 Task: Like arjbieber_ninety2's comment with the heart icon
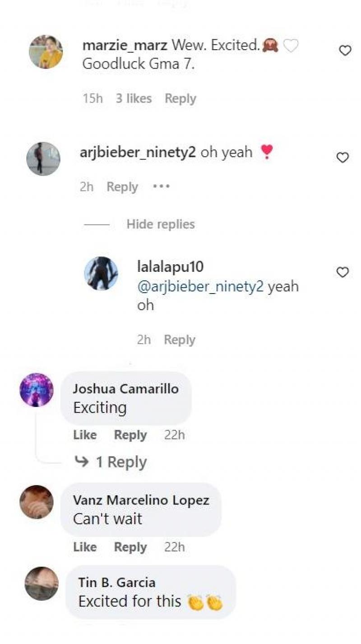343,158
